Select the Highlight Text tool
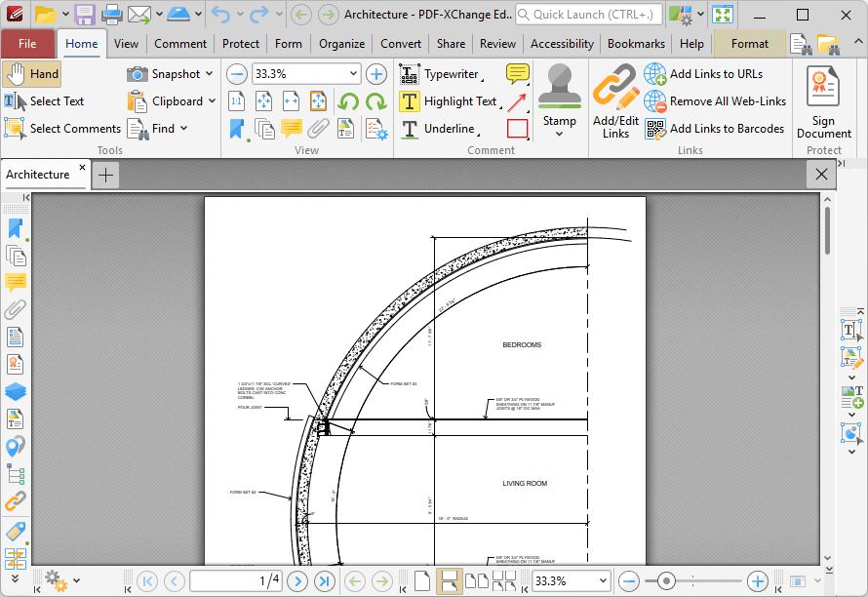 [450, 101]
